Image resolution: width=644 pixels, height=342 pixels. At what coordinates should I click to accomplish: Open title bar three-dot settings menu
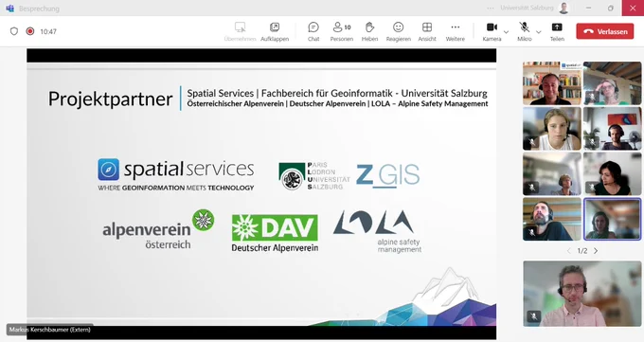click(x=491, y=8)
